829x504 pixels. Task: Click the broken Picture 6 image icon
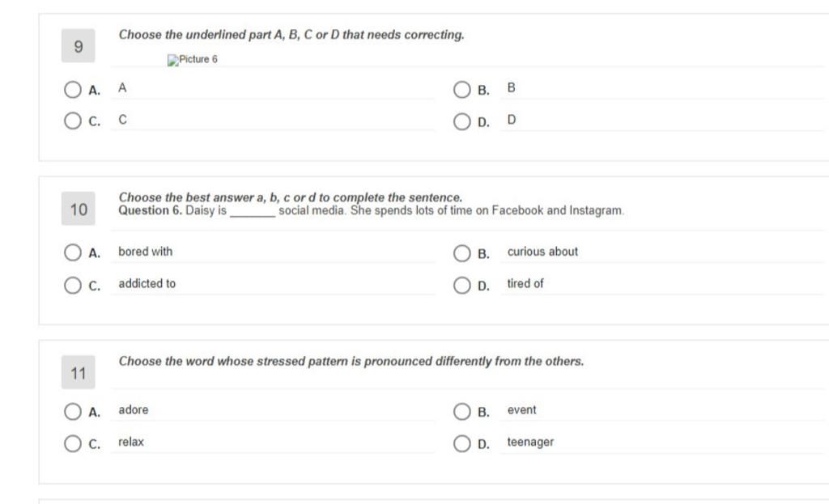pyautogui.click(x=173, y=60)
